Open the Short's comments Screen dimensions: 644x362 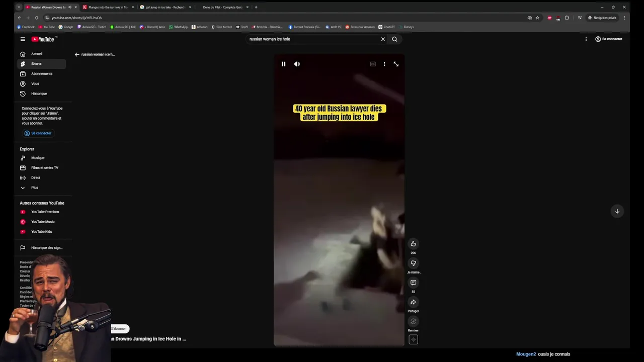pyautogui.click(x=413, y=283)
